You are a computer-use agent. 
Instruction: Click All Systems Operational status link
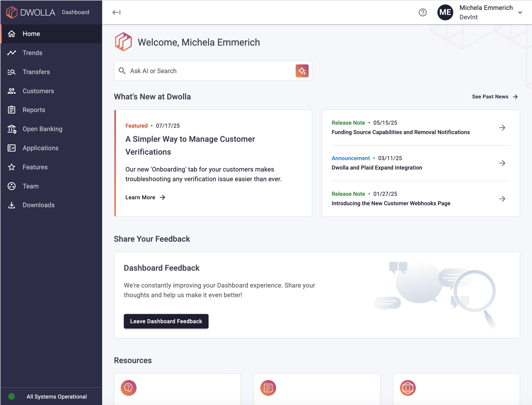57,397
